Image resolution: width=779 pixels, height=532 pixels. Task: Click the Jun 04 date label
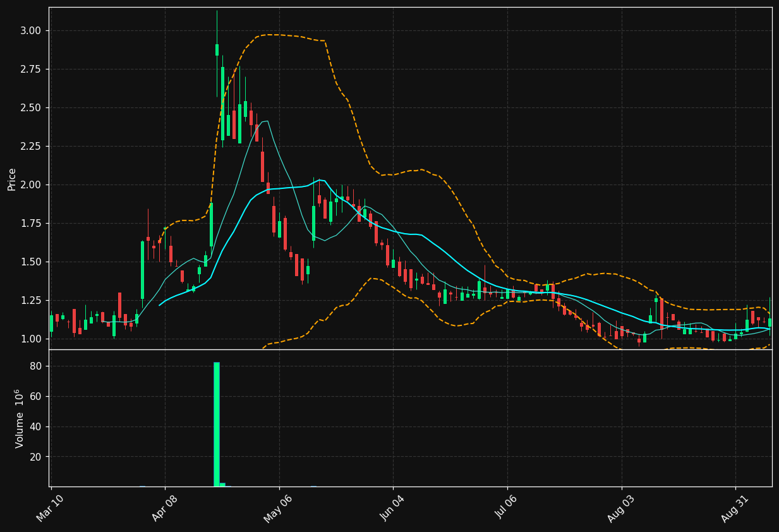coord(392,507)
